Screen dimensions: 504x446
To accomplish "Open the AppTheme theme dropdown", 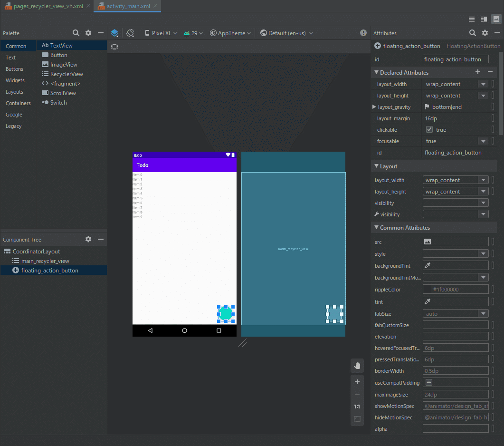I will coord(230,33).
